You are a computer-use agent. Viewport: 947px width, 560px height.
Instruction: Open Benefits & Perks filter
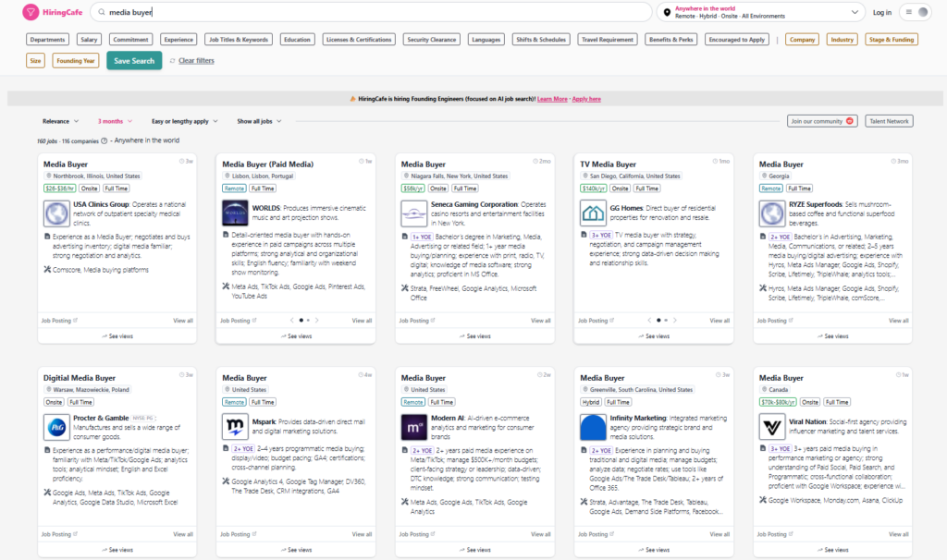coord(671,39)
